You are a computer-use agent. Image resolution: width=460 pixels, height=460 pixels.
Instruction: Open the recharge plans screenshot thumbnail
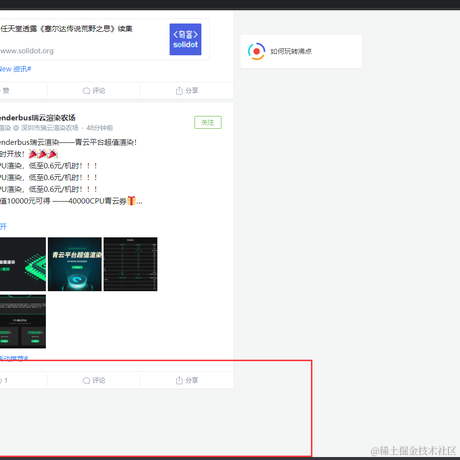tap(23, 321)
